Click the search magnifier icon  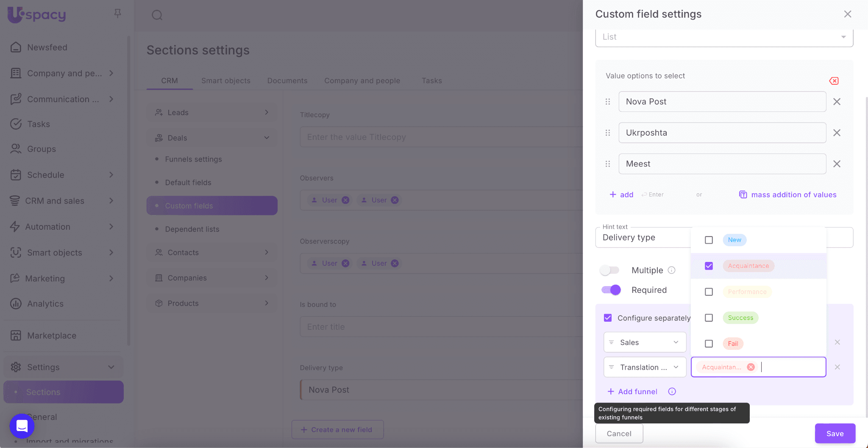pos(157,15)
